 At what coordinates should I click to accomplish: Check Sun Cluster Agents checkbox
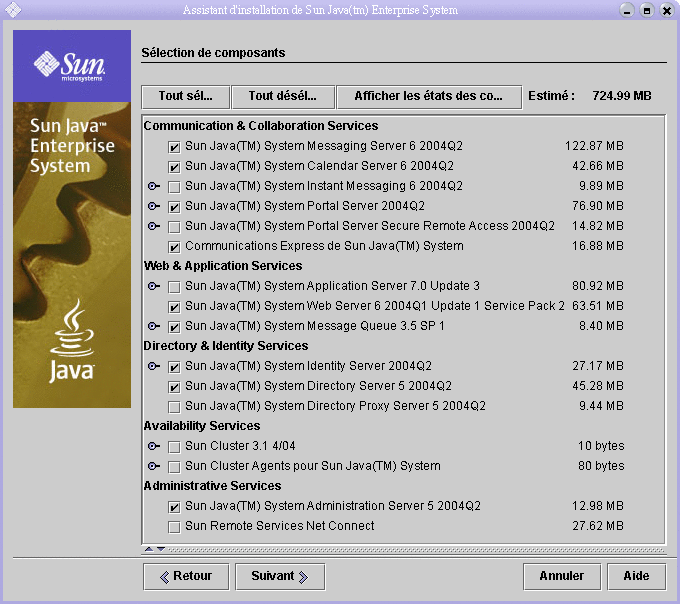point(174,467)
